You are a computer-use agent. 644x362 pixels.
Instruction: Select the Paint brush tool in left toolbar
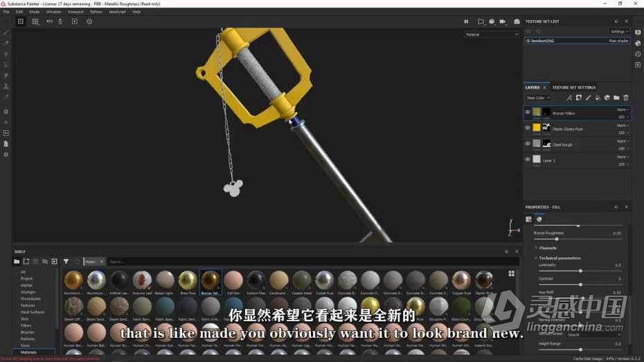pos(6,33)
